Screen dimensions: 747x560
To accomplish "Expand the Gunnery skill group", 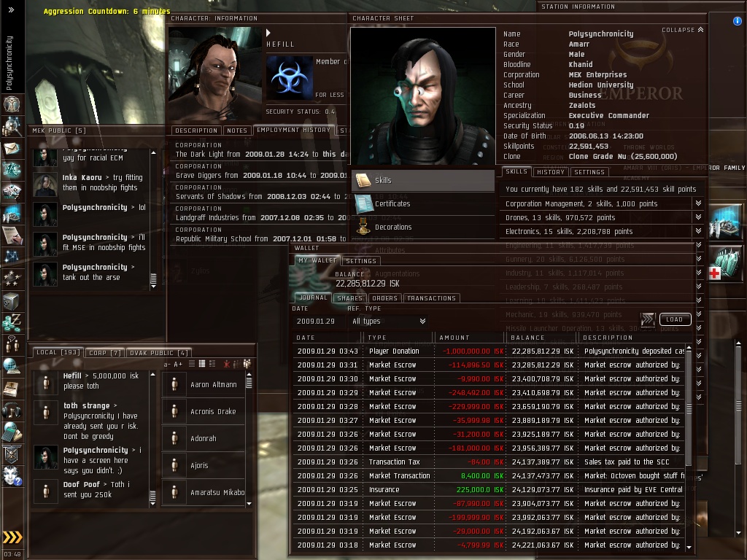I will (x=698, y=259).
